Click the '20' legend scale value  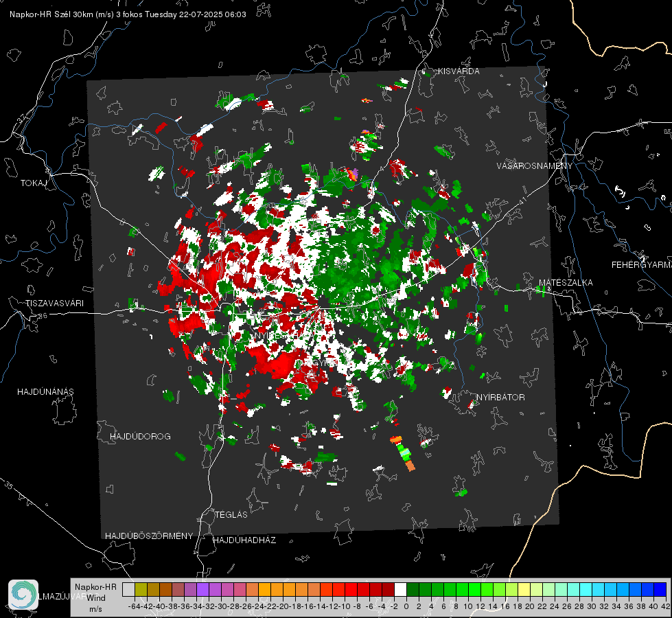pos(530,606)
